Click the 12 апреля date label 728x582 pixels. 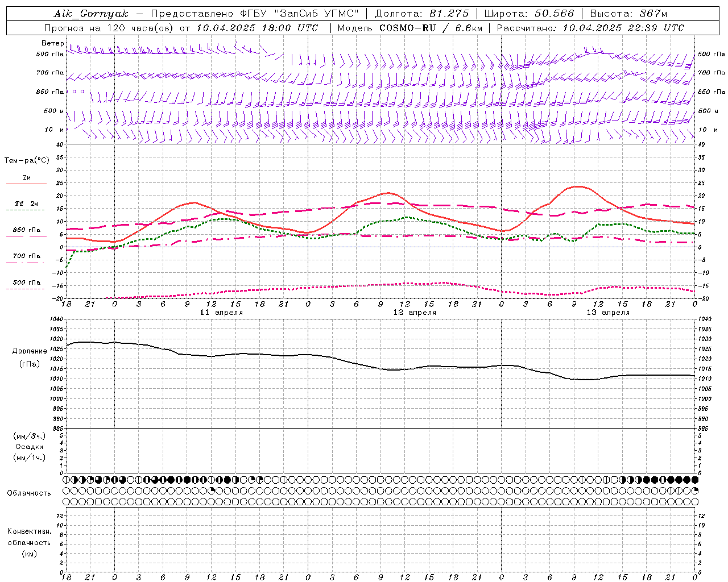point(415,313)
